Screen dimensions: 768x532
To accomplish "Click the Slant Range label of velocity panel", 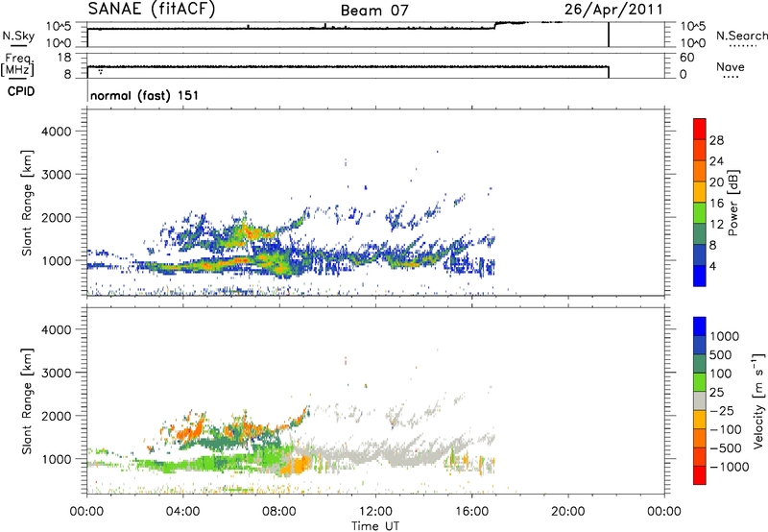I will tap(27, 400).
